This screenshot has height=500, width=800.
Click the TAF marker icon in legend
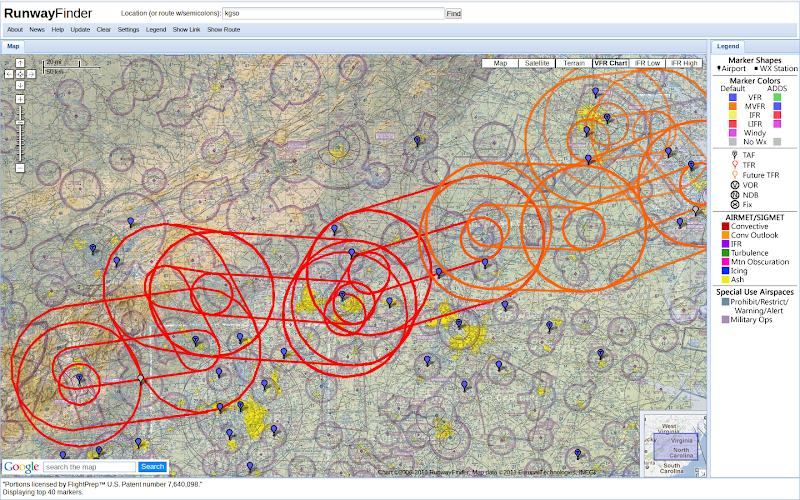click(735, 155)
